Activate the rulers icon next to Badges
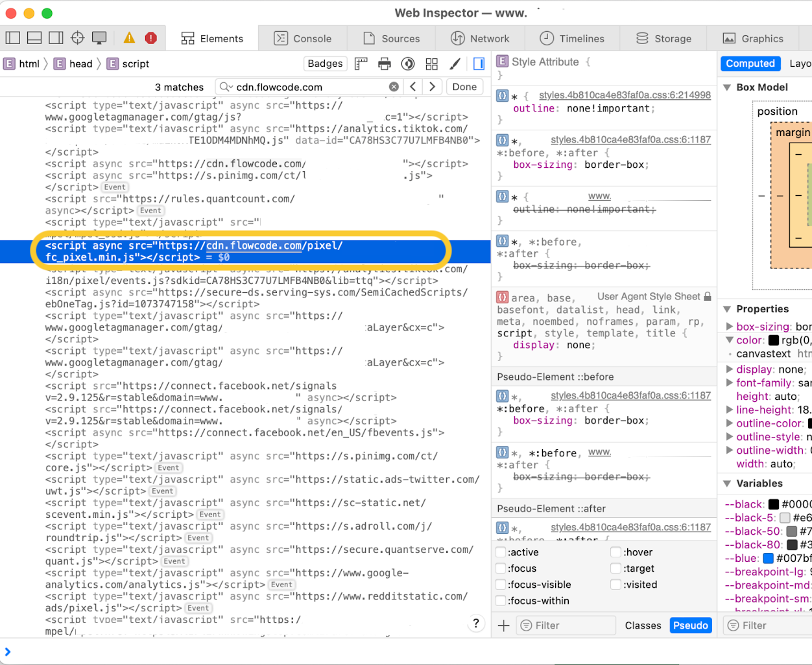812x665 pixels. tap(361, 63)
